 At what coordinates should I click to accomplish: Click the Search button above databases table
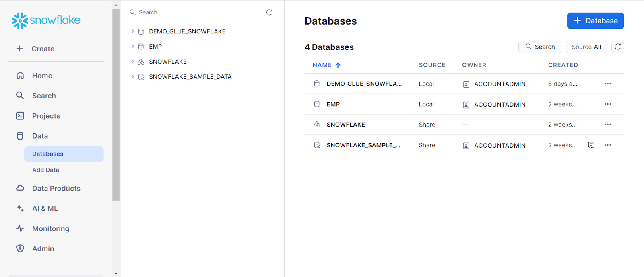540,47
